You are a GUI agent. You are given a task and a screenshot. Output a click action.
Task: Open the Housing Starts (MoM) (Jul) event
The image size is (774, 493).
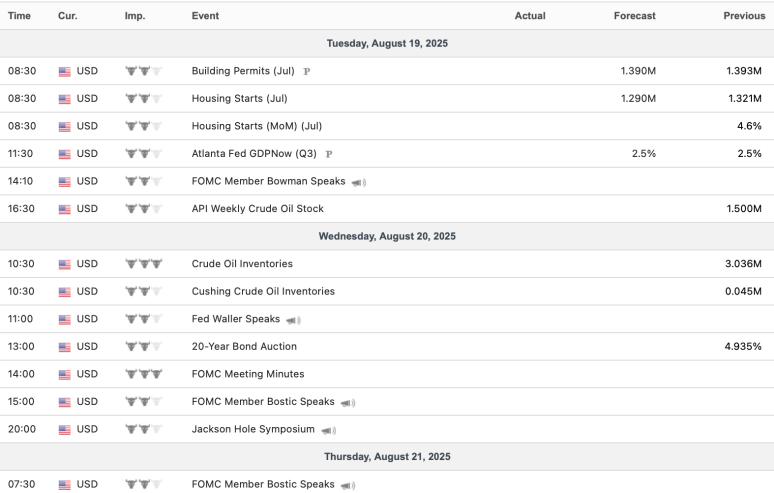(258, 126)
